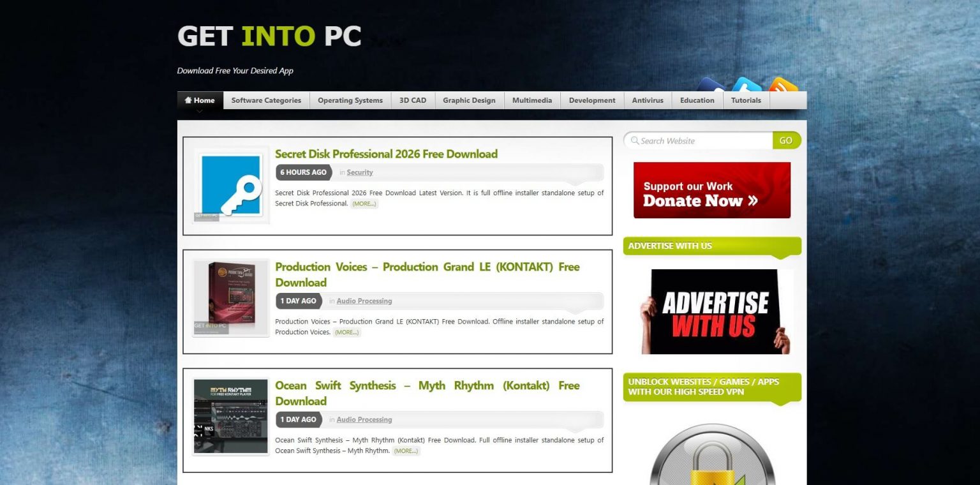Open the Operating Systems menu

coord(350,100)
